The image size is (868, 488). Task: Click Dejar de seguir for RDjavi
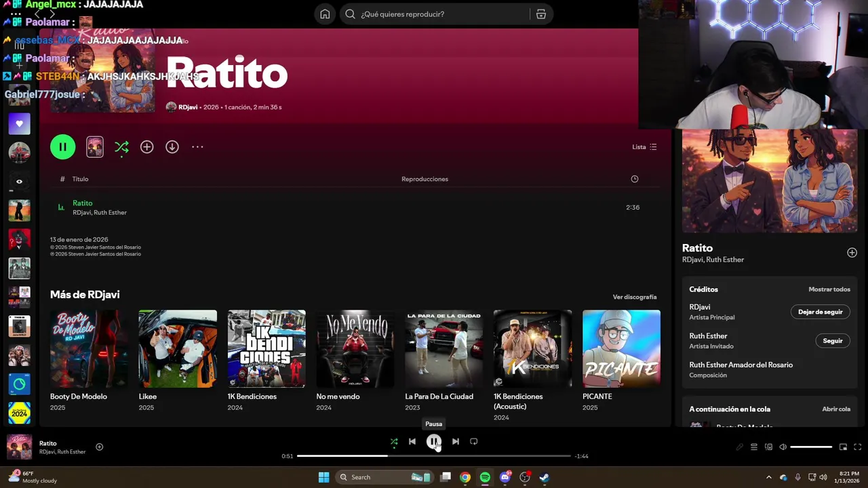tap(820, 312)
